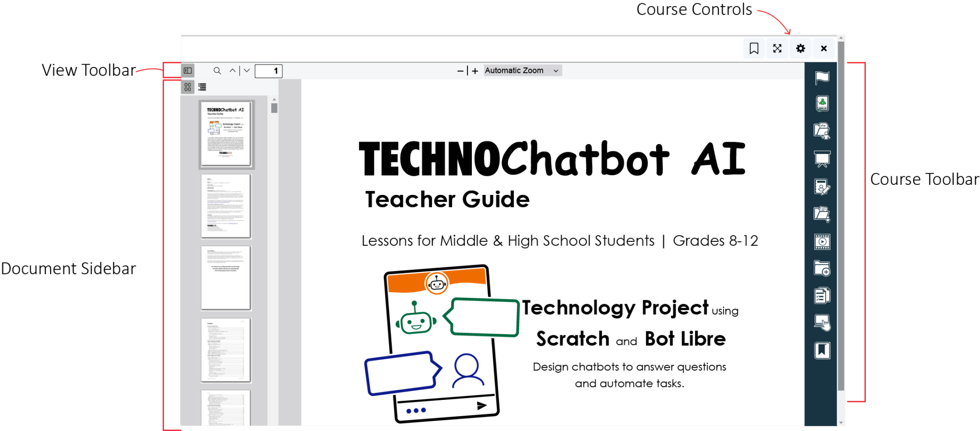Zoom in with the plus button
The height and width of the screenshot is (431, 980).
click(475, 71)
